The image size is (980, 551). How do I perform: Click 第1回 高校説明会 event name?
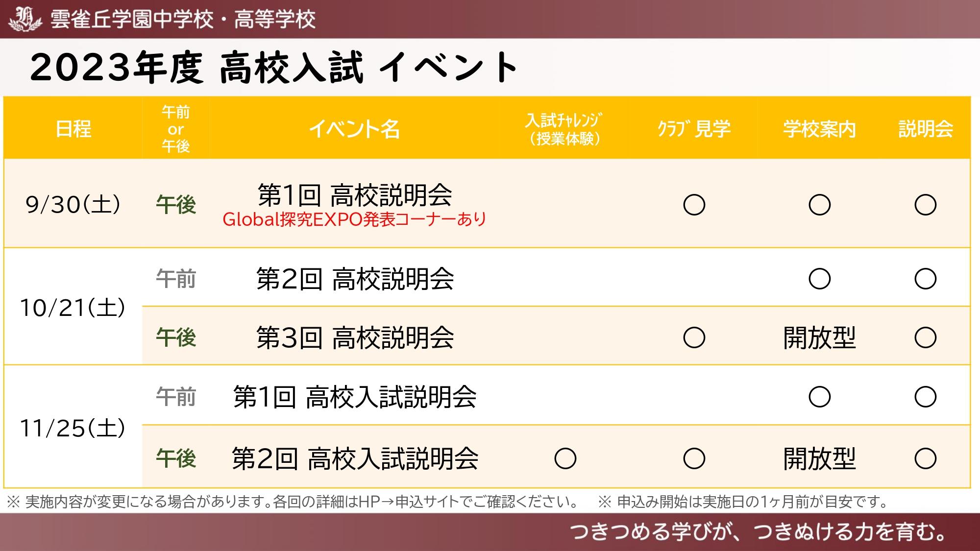tap(355, 195)
